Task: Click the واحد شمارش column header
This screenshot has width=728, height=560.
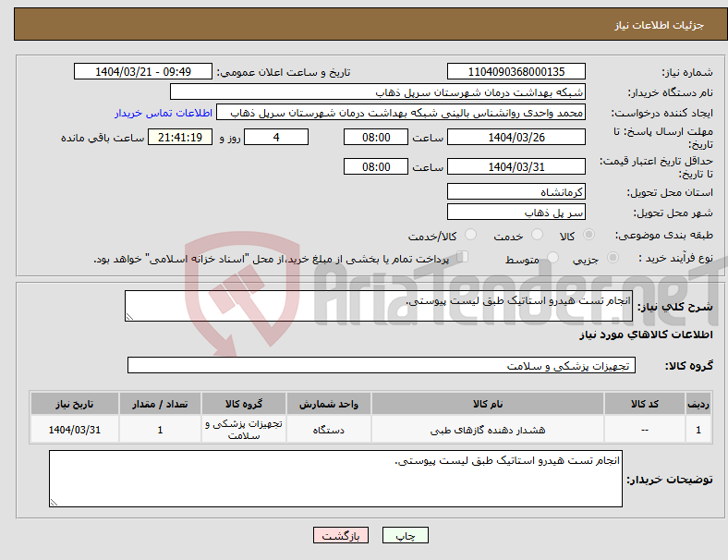Action: pyautogui.click(x=329, y=404)
